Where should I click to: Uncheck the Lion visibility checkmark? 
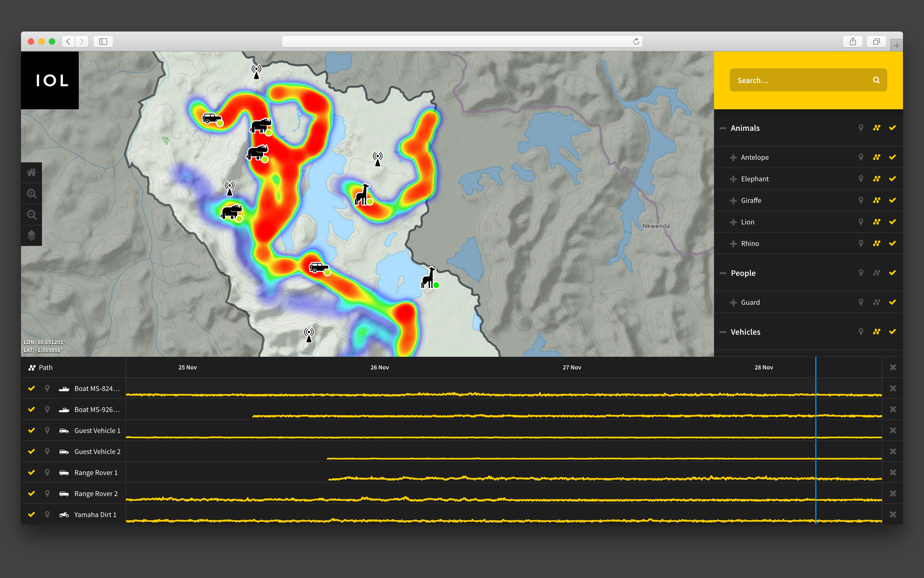click(x=892, y=222)
